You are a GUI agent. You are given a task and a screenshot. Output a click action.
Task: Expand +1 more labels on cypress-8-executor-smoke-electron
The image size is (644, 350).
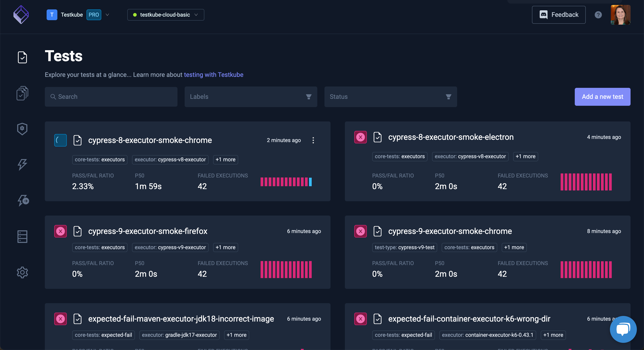[525, 156]
